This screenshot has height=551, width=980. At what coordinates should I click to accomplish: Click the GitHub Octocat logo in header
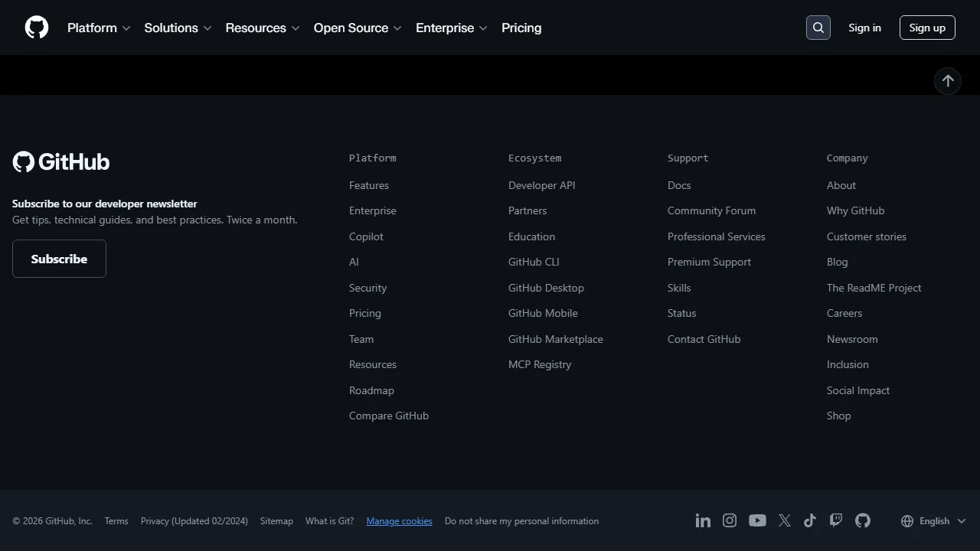point(37,28)
